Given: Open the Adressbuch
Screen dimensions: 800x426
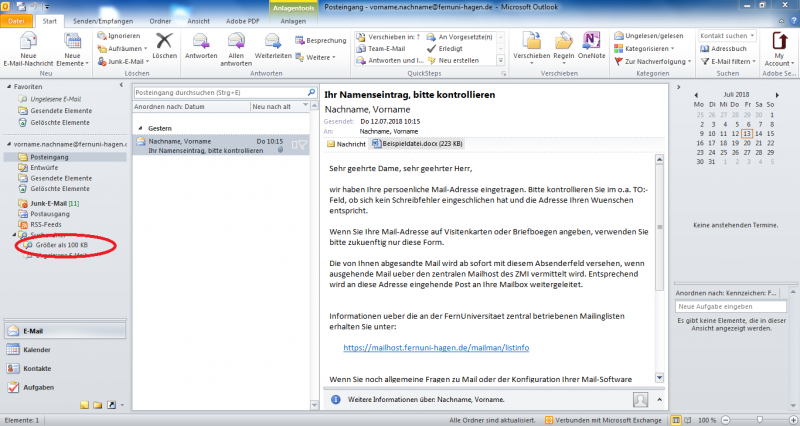Looking at the screenshot, I should (723, 48).
